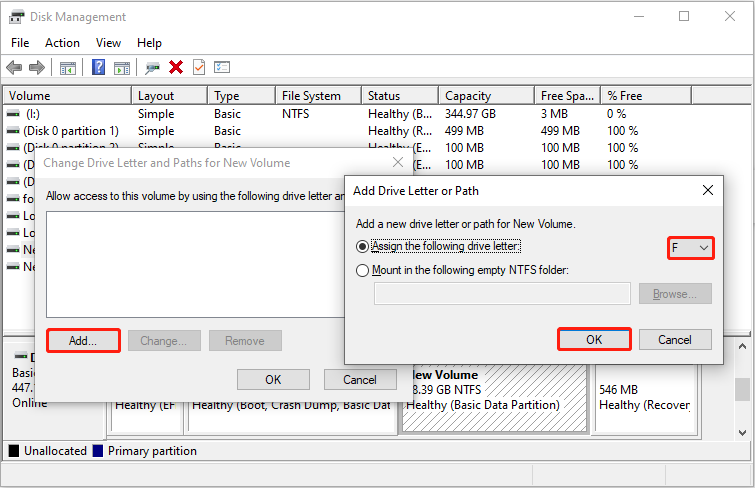Click drive icon of Disk 0 partition 1 row
This screenshot has width=755, height=488.
click(x=13, y=131)
